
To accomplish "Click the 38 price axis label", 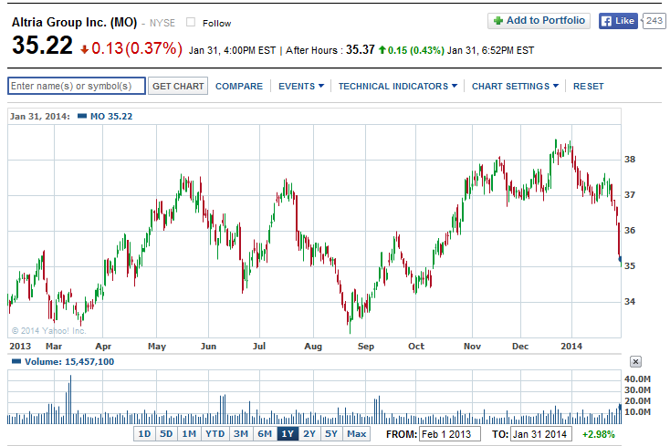I will click(629, 159).
